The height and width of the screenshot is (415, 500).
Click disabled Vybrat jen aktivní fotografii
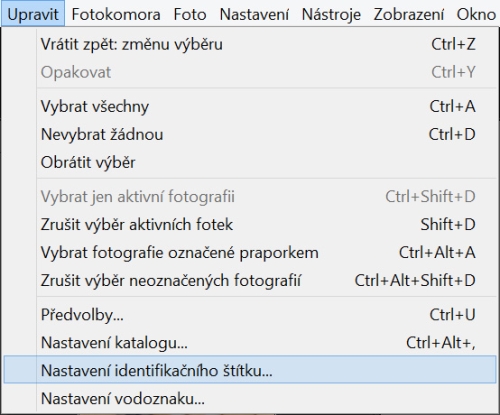pos(250,196)
